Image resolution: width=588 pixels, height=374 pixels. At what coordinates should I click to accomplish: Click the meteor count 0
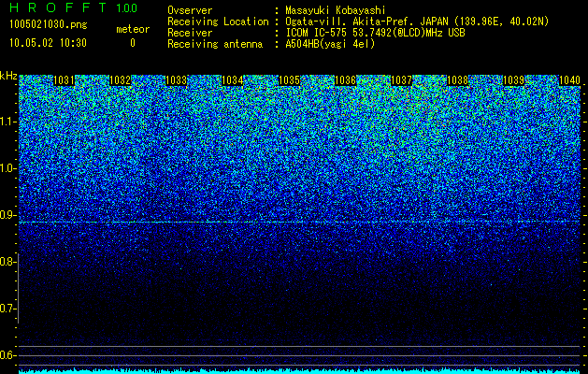pyautogui.click(x=133, y=43)
